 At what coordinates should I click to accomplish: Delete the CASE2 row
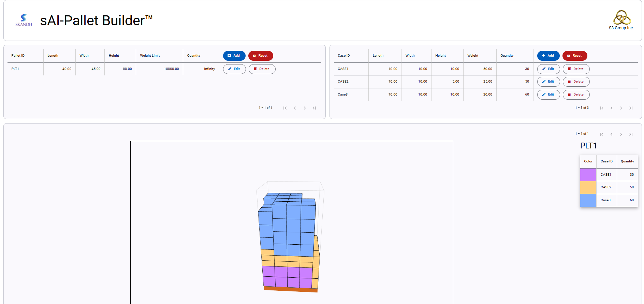[576, 82]
